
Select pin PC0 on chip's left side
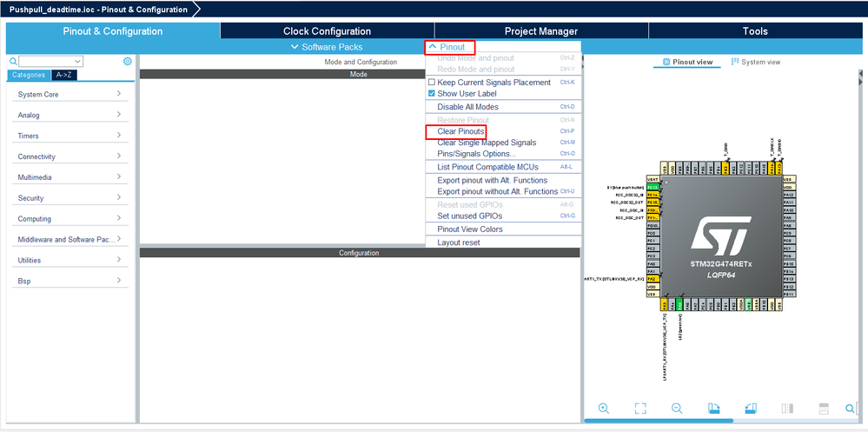click(x=653, y=233)
